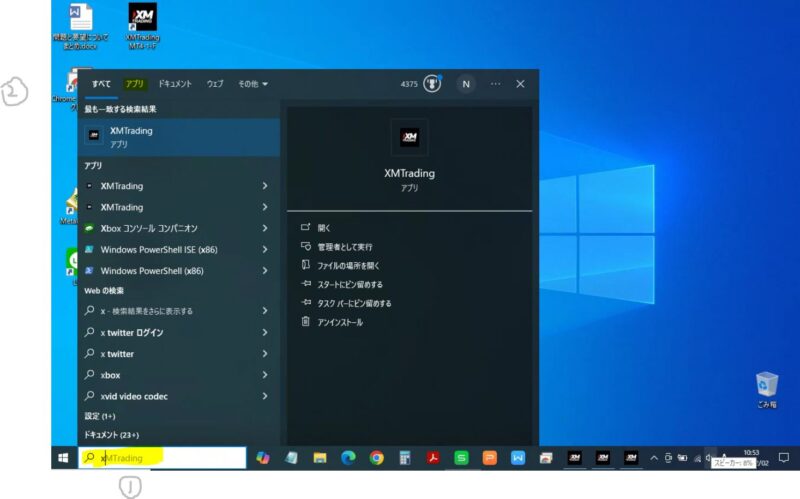Choose スタートにピン留めする (Pin to Start)
This screenshot has width=800, height=499.
(x=350, y=285)
